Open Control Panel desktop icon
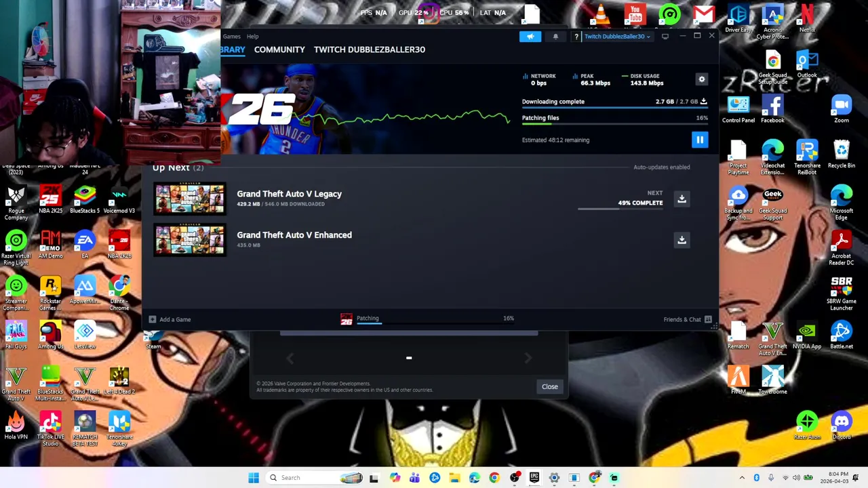868x488 pixels. coord(738,110)
